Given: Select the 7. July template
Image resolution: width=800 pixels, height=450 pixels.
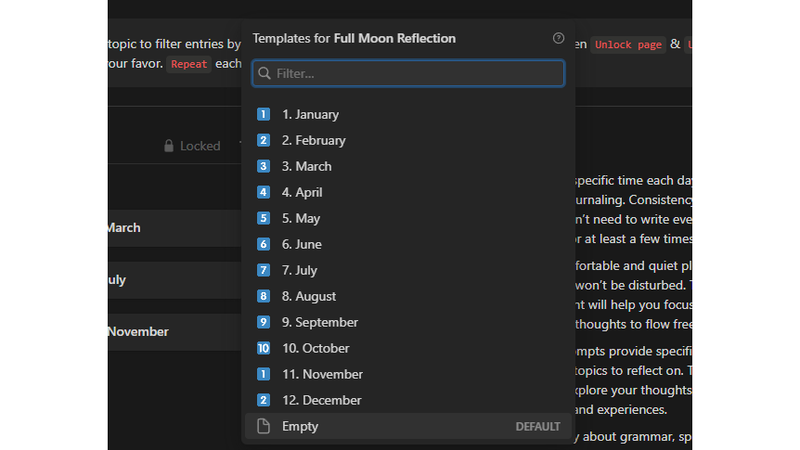Looking at the screenshot, I should 408,270.
